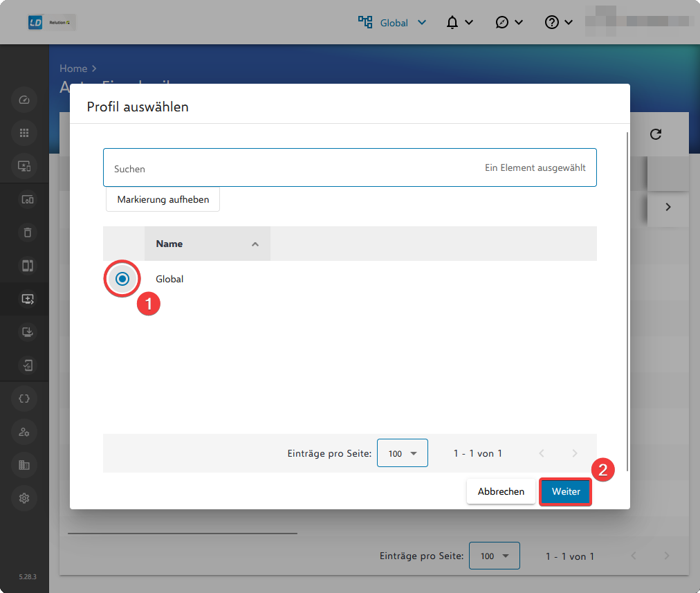700x593 pixels.
Task: Open the apps grid sidebar icon
Action: click(x=24, y=133)
